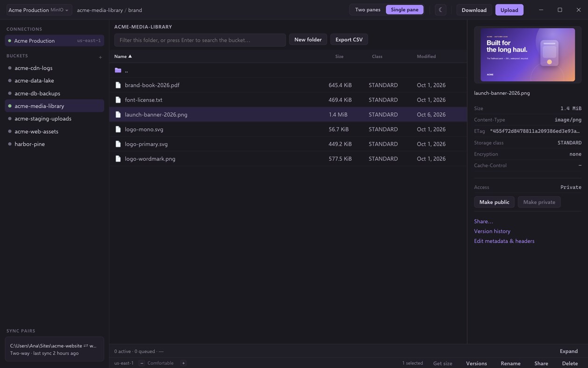Viewport: 588px width, 368px height.
Task: Open the Acme Production connection dropdown
Action: point(39,10)
